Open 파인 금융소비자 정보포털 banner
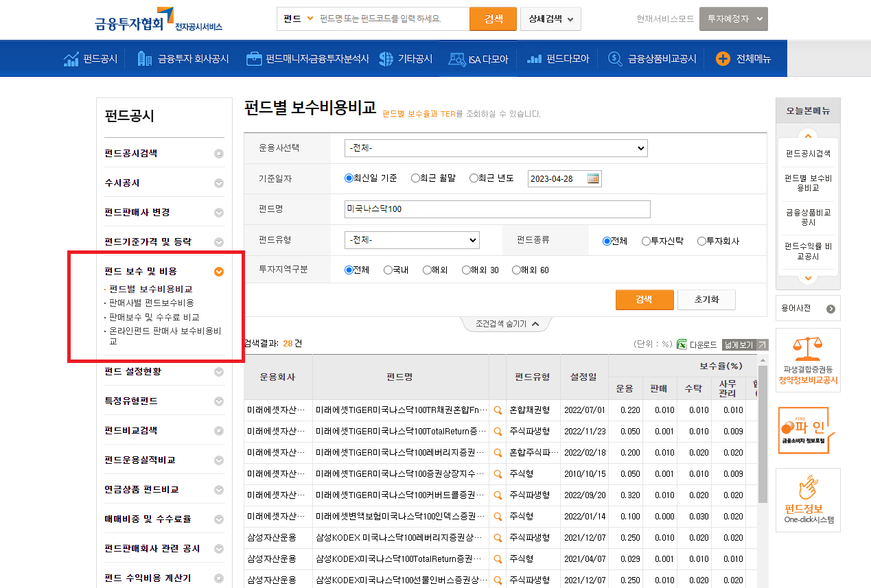871x588 pixels. [x=808, y=430]
